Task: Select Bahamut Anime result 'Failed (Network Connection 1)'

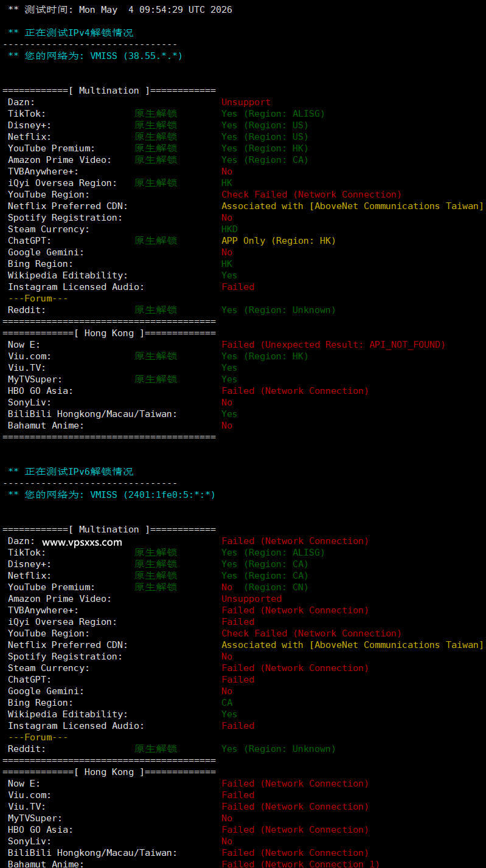Action: (300, 864)
